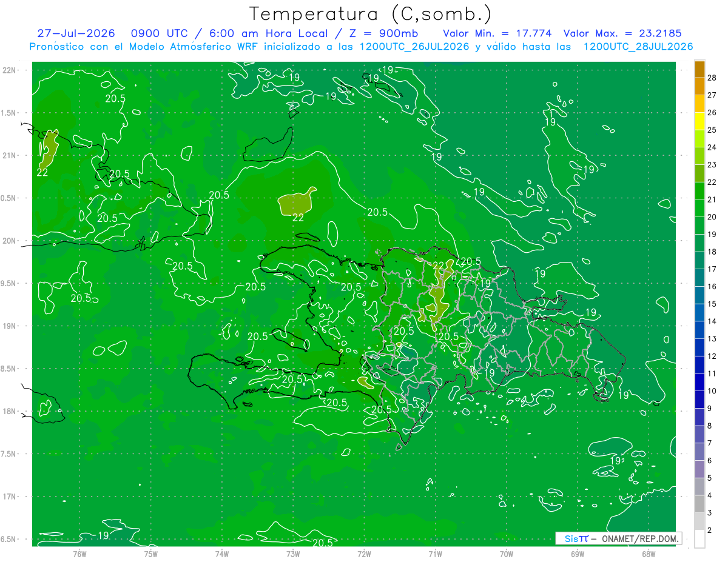This screenshot has width=728, height=562.
Task: Click colorbar label '25'
Action: (712, 130)
